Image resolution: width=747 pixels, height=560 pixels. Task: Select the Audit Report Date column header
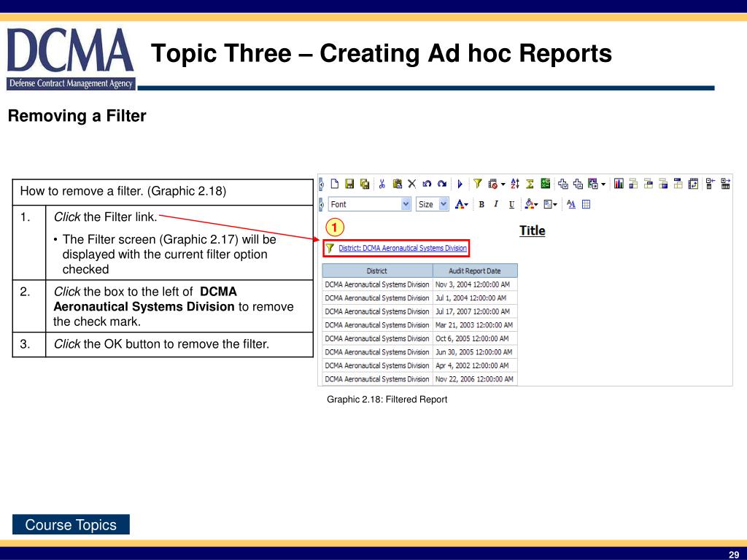[x=475, y=271]
